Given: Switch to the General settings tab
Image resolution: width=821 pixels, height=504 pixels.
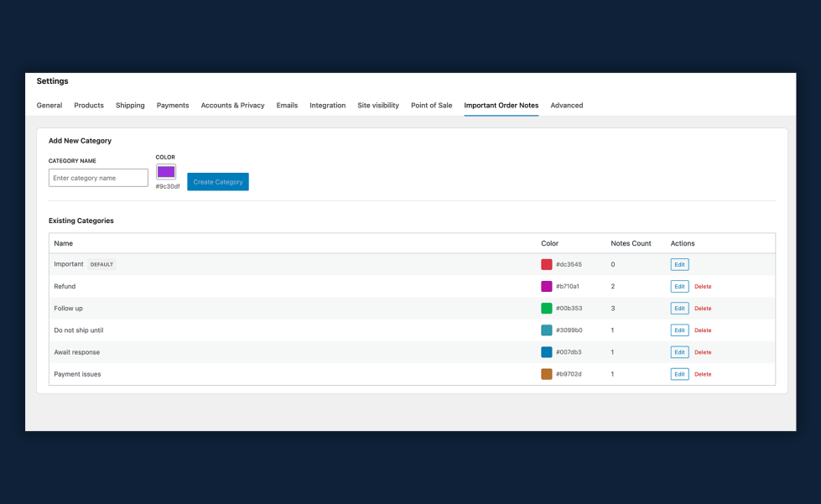Looking at the screenshot, I should click(x=49, y=105).
